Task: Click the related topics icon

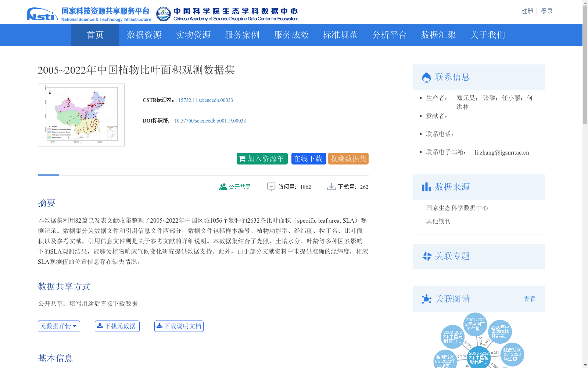Action: pos(427,256)
